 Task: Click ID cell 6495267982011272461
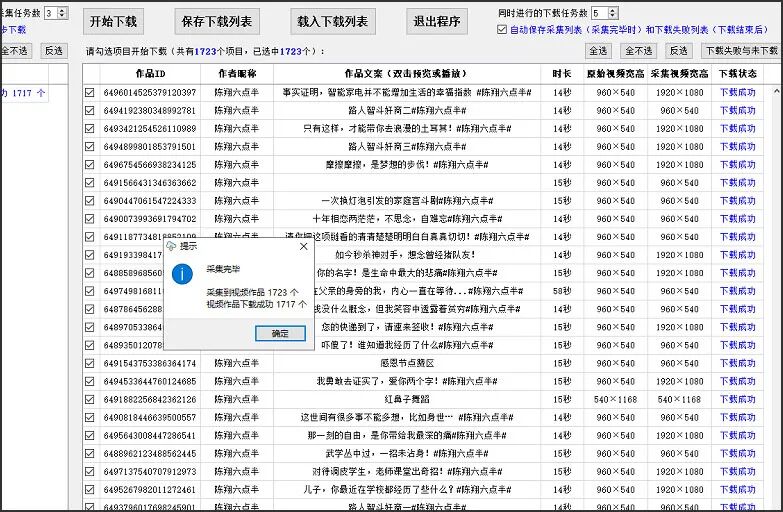[x=150, y=490]
